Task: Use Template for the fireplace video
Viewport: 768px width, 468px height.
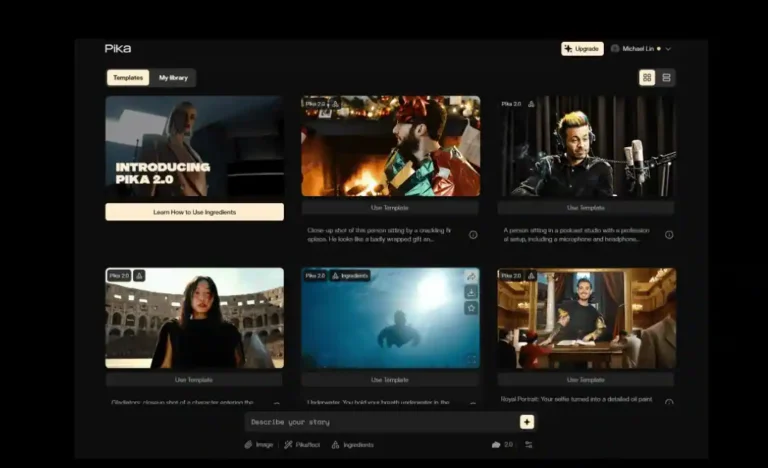Action: coord(390,208)
